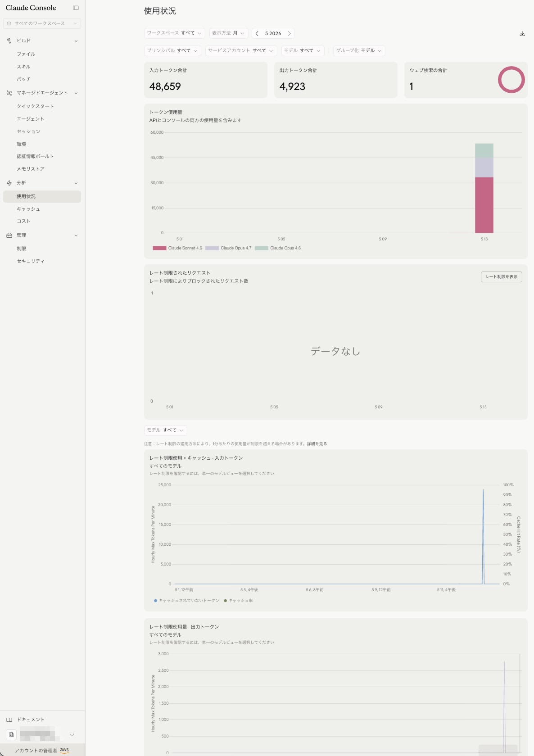Download the usage data export
This screenshot has height=756, width=534.
pyautogui.click(x=522, y=33)
